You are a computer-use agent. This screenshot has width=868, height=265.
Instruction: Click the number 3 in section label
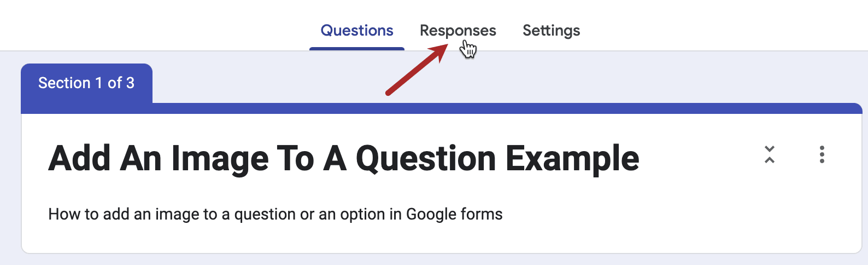(x=130, y=83)
